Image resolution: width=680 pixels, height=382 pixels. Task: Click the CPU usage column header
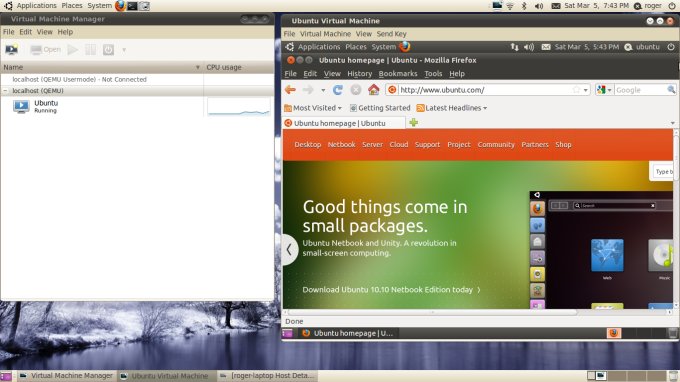point(239,67)
